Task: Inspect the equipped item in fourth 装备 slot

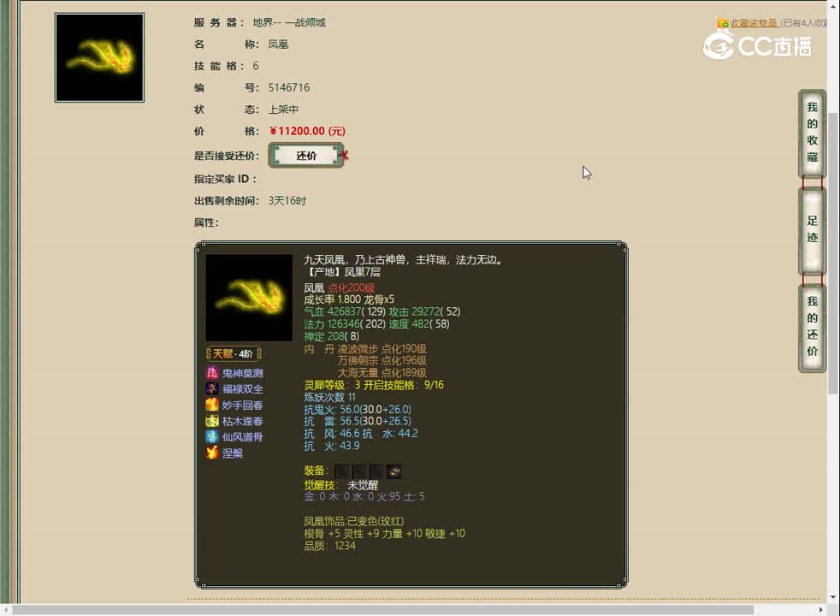Action: (x=393, y=471)
